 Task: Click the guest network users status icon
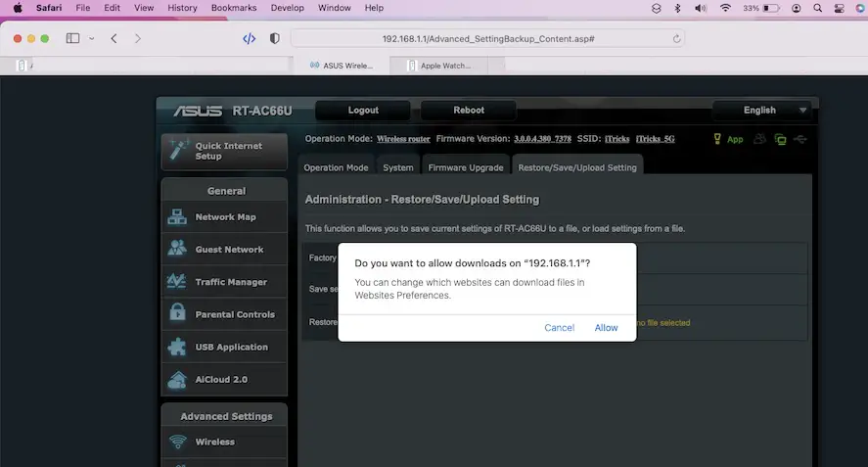click(759, 139)
